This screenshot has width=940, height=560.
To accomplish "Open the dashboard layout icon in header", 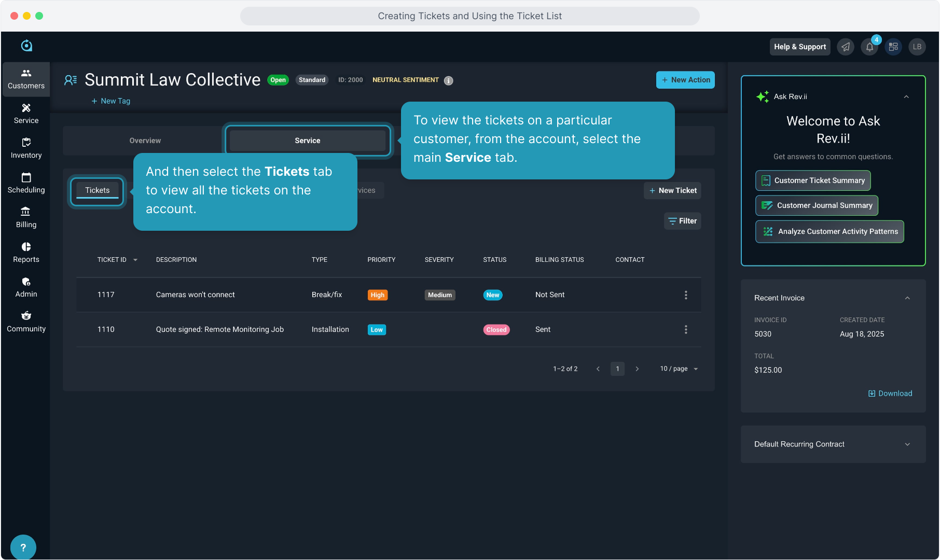I will tap(893, 47).
